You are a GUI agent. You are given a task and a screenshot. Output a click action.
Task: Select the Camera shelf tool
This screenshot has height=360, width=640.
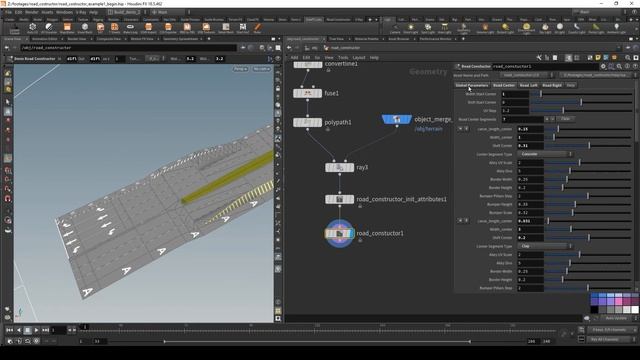click(395, 29)
